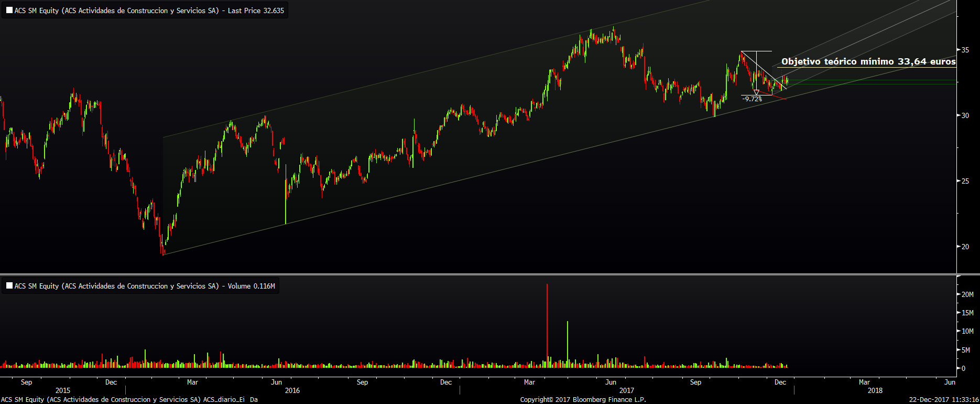Click the 0 volume axis label
The image size is (980, 404).
coord(963,368)
